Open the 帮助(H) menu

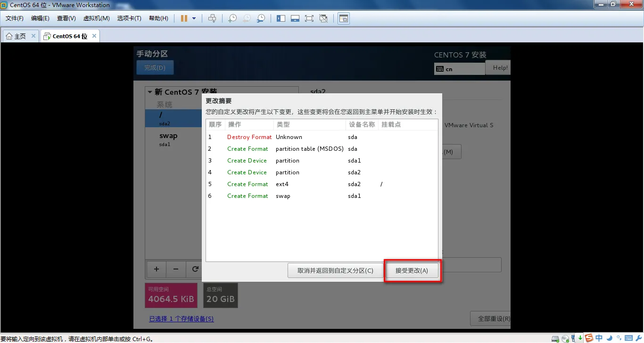[158, 18]
